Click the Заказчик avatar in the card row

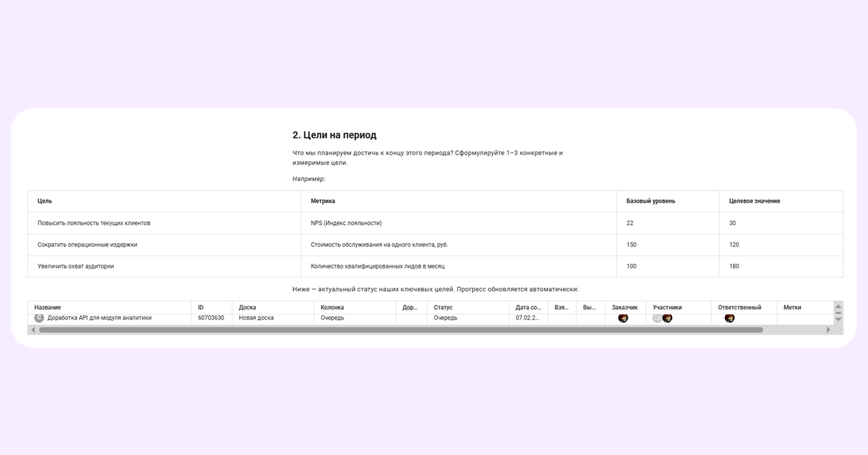click(623, 318)
